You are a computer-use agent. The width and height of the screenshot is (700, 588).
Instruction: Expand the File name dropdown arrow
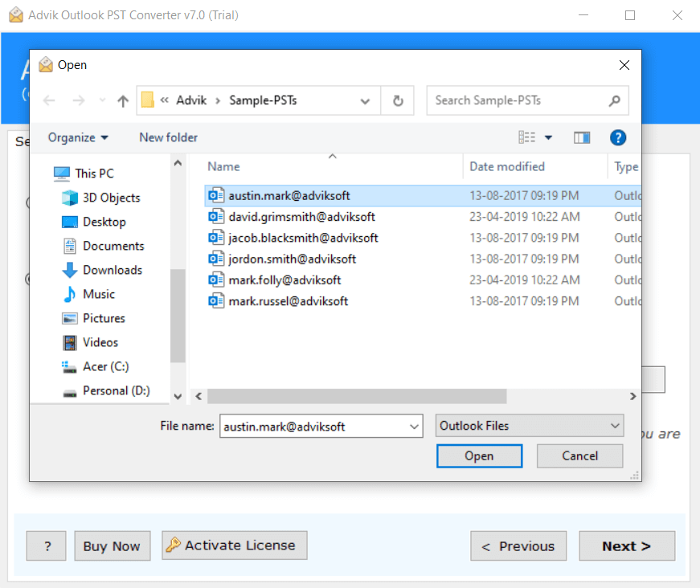[414, 427]
